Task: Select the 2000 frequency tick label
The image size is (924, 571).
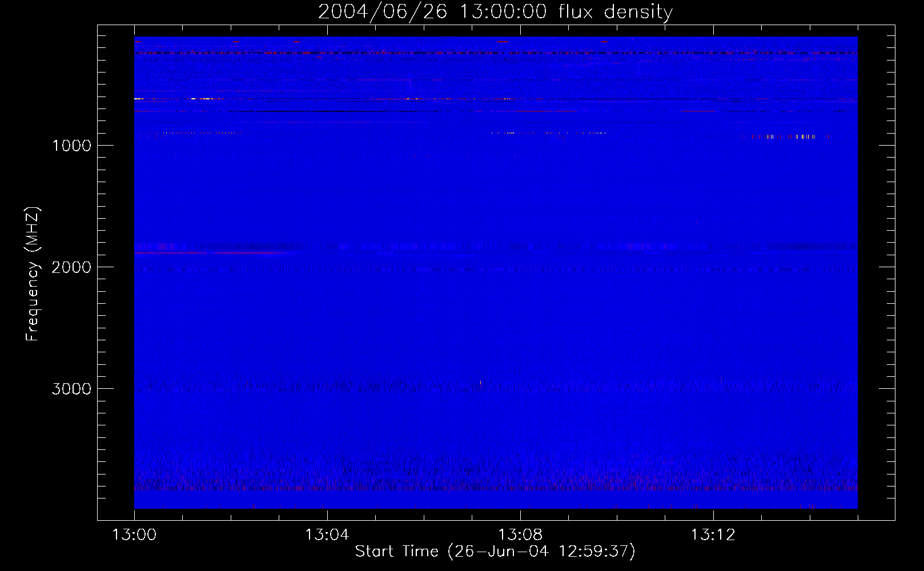Action: [71, 267]
